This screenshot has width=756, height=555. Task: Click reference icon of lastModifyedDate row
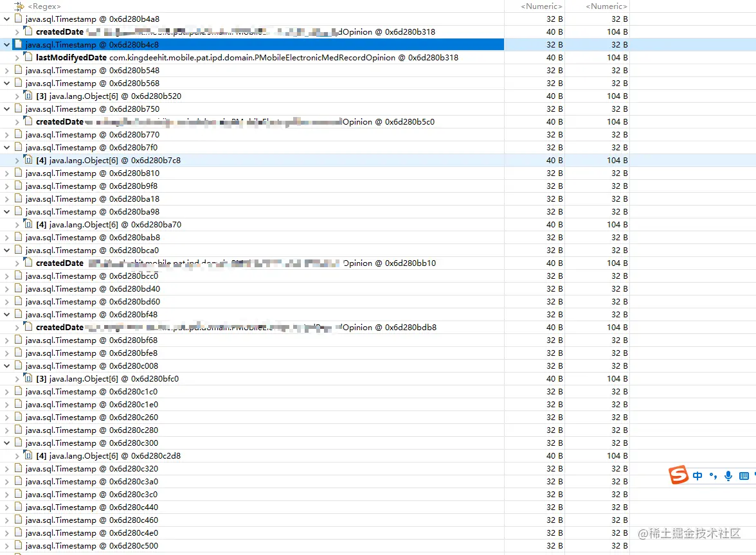28,57
